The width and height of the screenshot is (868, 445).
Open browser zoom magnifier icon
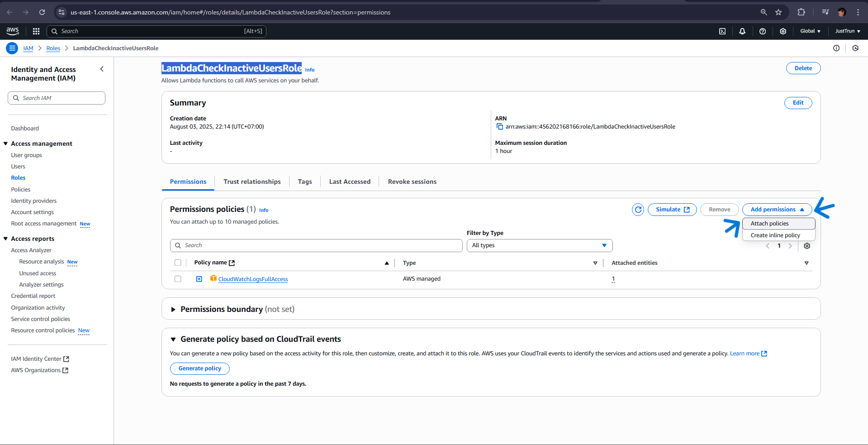[764, 12]
